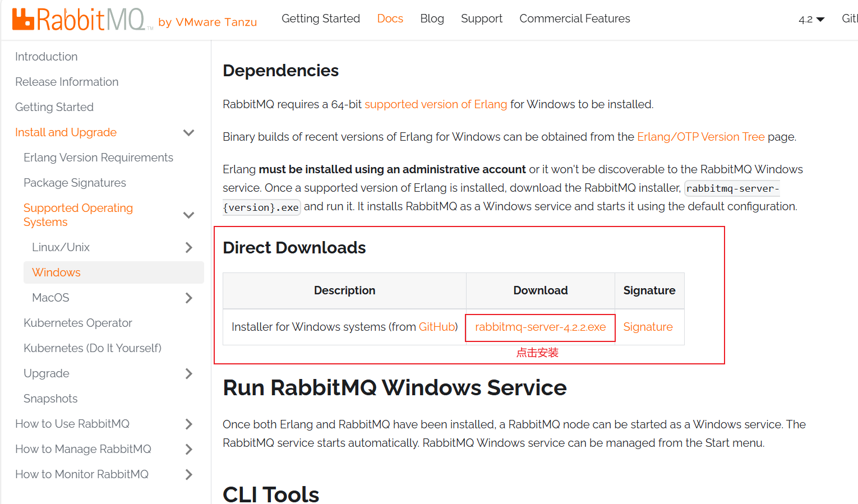
Task: Expand the How to Use RabbitMQ chevron
Action: [x=189, y=424]
